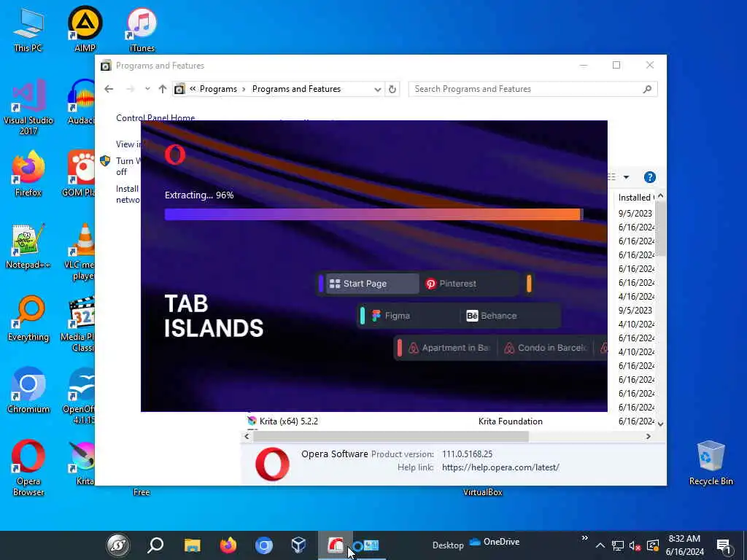Viewport: 747px width, 560px height.
Task: Select Apartment in Ba tab
Action: (449, 348)
